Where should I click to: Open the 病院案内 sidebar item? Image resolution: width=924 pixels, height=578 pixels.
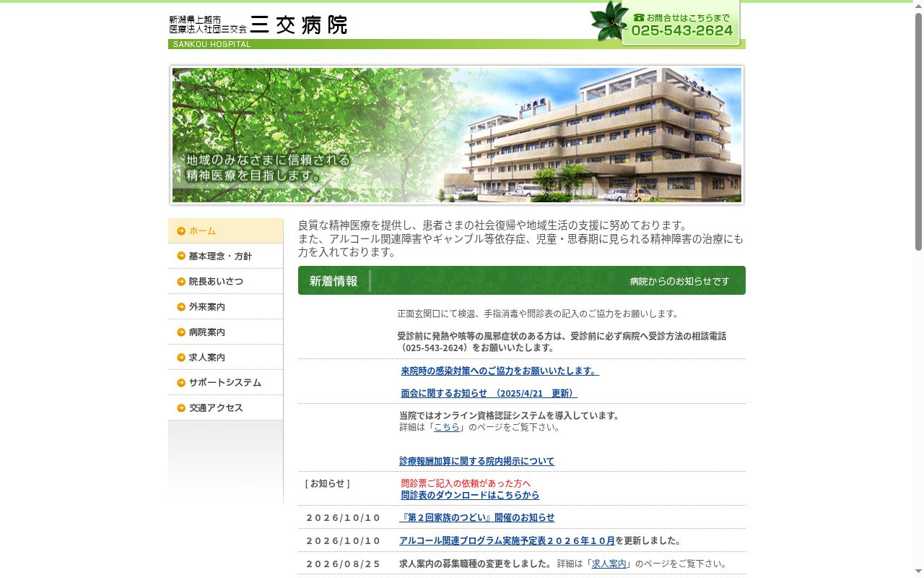pos(226,332)
